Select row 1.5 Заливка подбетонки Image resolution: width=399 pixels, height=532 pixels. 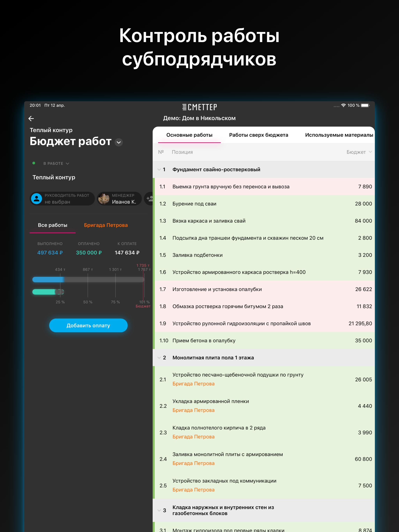click(x=264, y=255)
